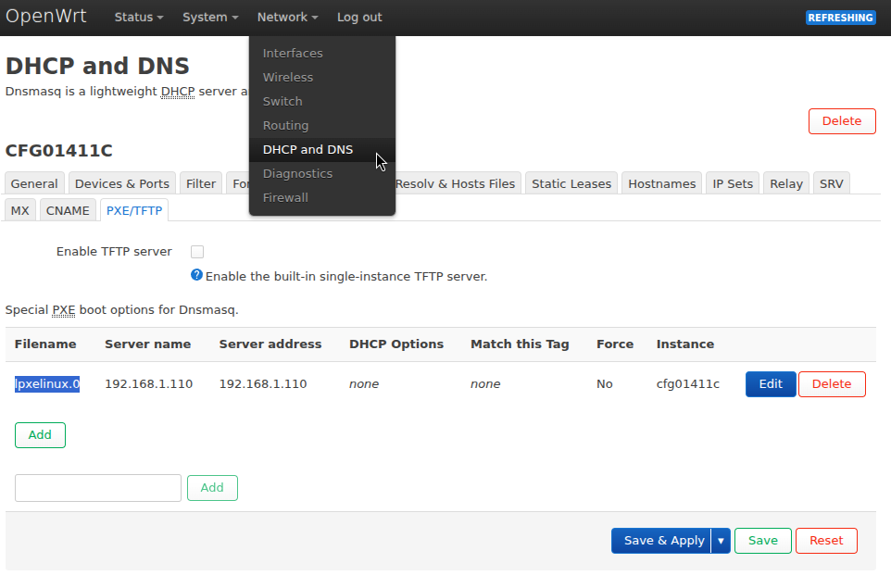Open the System dropdown menu
The image size is (891, 588).
(209, 18)
